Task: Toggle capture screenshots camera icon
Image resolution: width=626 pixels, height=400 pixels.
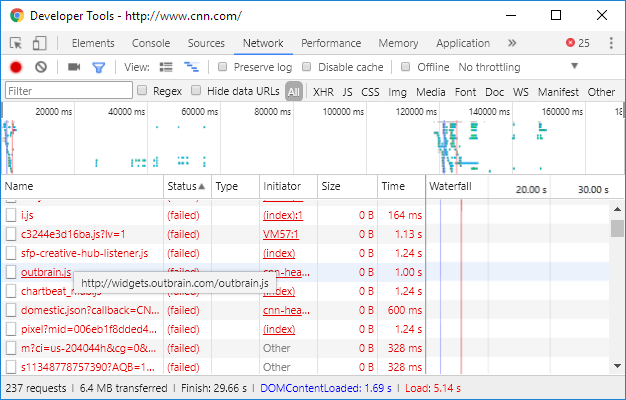Action: [x=74, y=67]
